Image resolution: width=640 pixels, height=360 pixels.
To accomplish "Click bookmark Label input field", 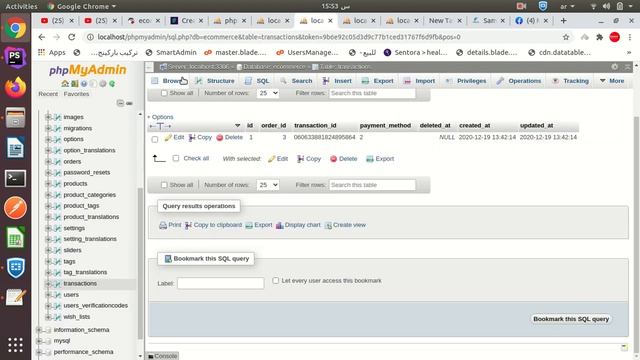I will click(220, 283).
